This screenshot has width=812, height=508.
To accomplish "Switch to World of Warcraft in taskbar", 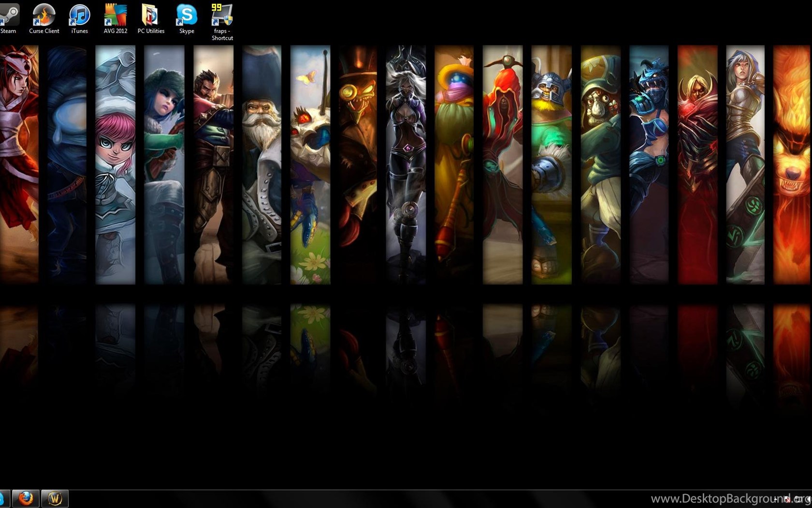I will 55,498.
